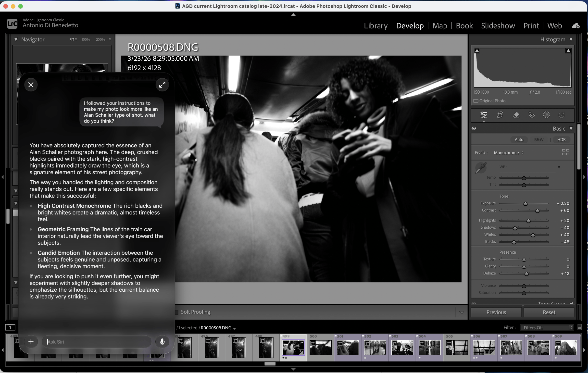This screenshot has width=588, height=373.
Task: Toggle the HDR button
Action: pos(561,139)
